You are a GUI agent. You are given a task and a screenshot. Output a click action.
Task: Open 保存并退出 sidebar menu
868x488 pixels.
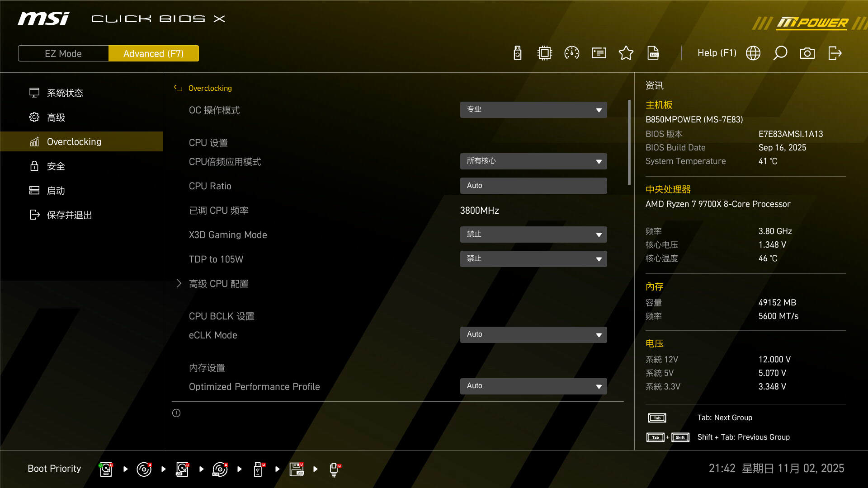pos(69,215)
